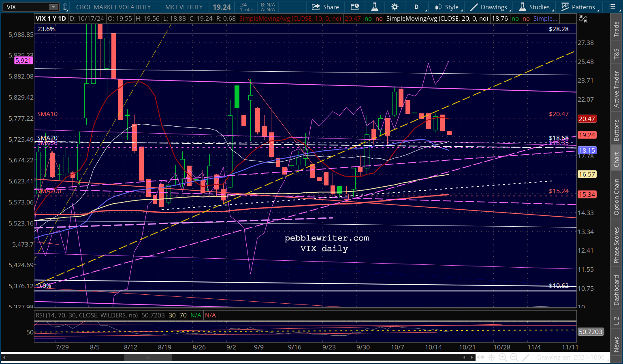623x364 pixels.
Task: Click Drawing set 2024-1006 selector
Action: pyautogui.click(x=571, y=358)
